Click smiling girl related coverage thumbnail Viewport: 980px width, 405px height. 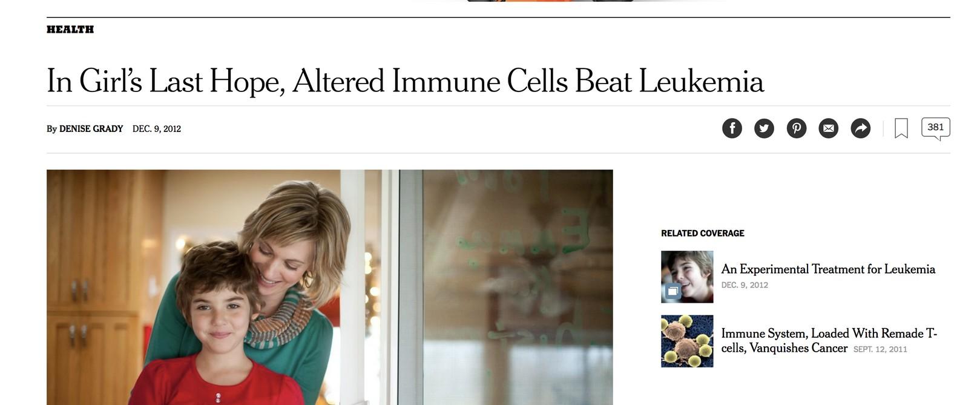(x=687, y=277)
